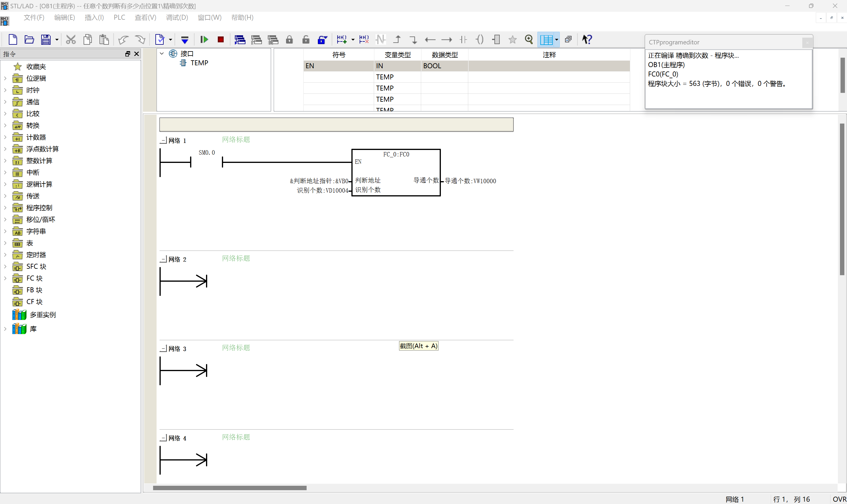Open the 调试(D) menu
Viewport: 847px width, 504px height.
[177, 17]
